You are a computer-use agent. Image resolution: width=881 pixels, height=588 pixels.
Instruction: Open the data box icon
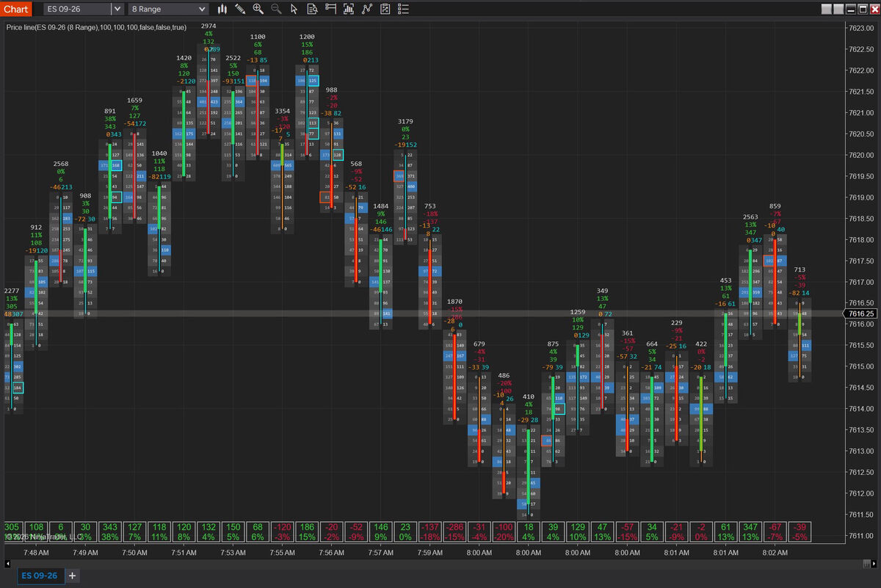pos(312,9)
